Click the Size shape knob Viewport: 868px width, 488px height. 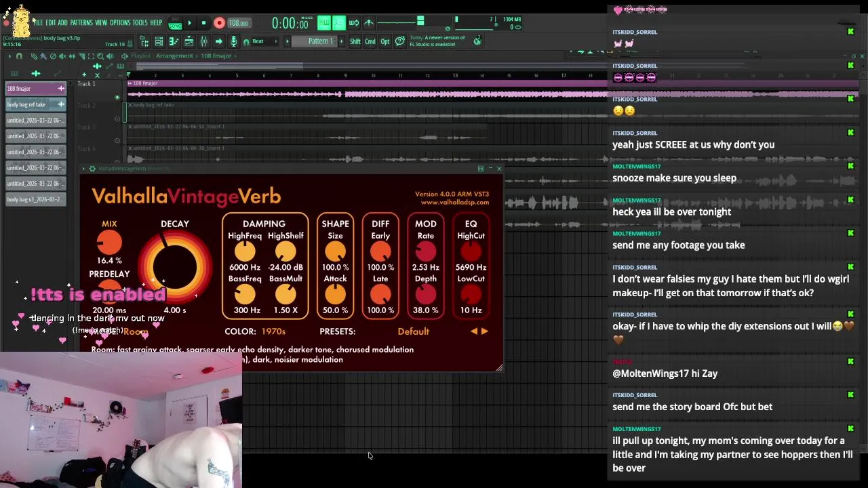(x=335, y=251)
